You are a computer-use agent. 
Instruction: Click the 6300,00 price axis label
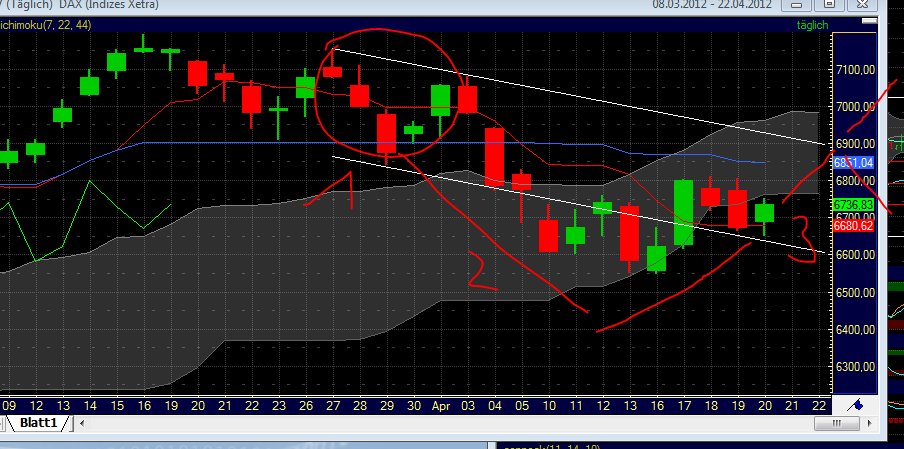pyautogui.click(x=855, y=367)
